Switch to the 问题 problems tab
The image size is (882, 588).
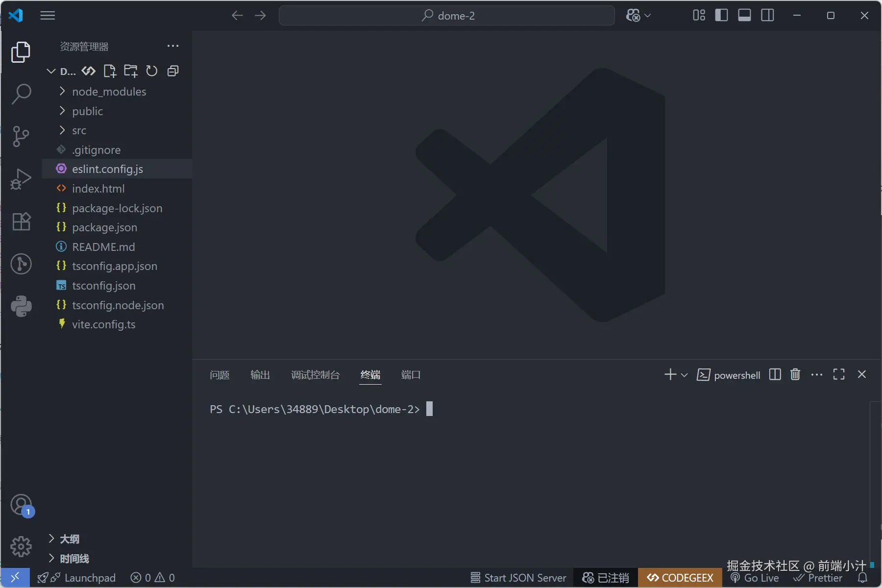point(220,375)
